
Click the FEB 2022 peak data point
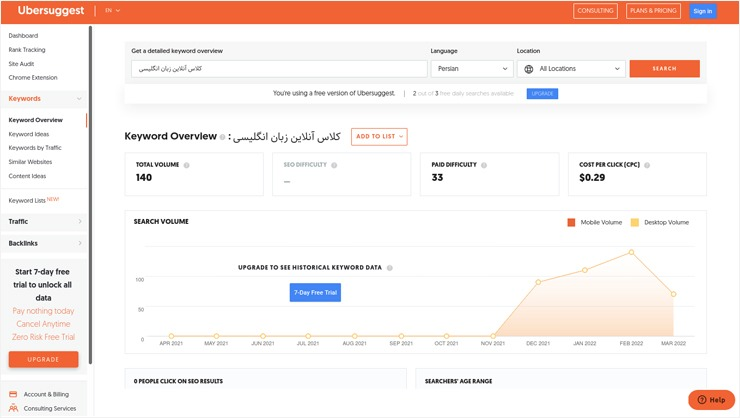[x=631, y=252]
